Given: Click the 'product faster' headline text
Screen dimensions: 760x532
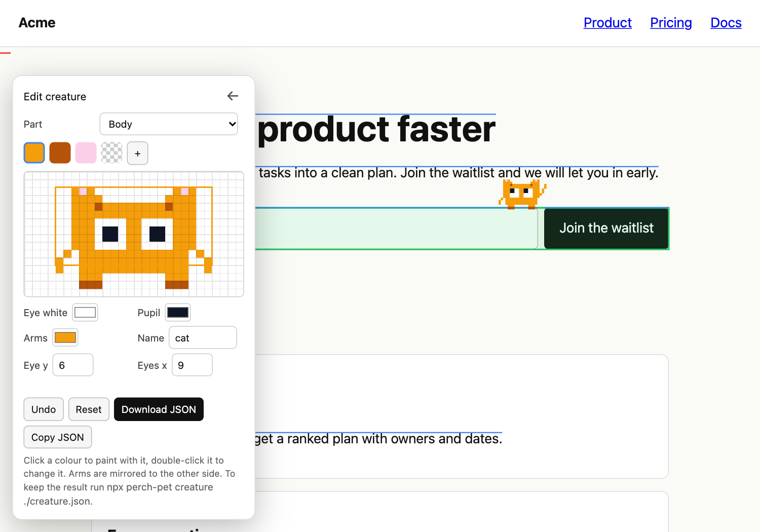Looking at the screenshot, I should [x=376, y=130].
